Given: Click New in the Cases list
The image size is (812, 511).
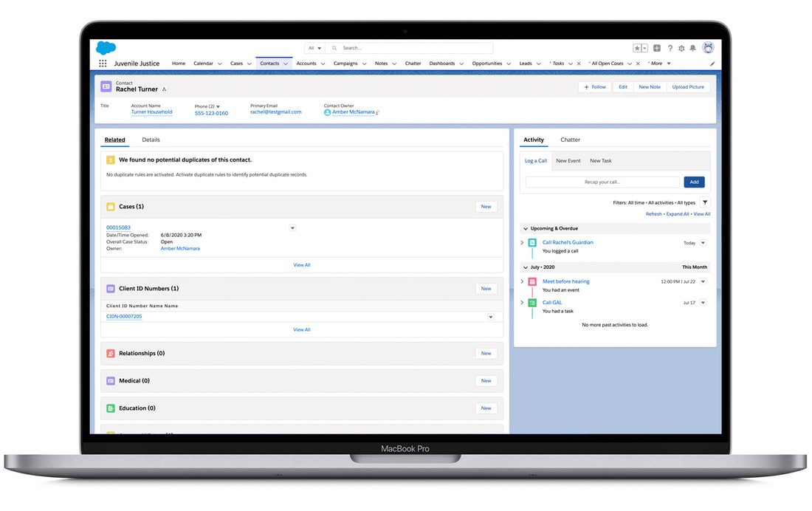Looking at the screenshot, I should 486,207.
